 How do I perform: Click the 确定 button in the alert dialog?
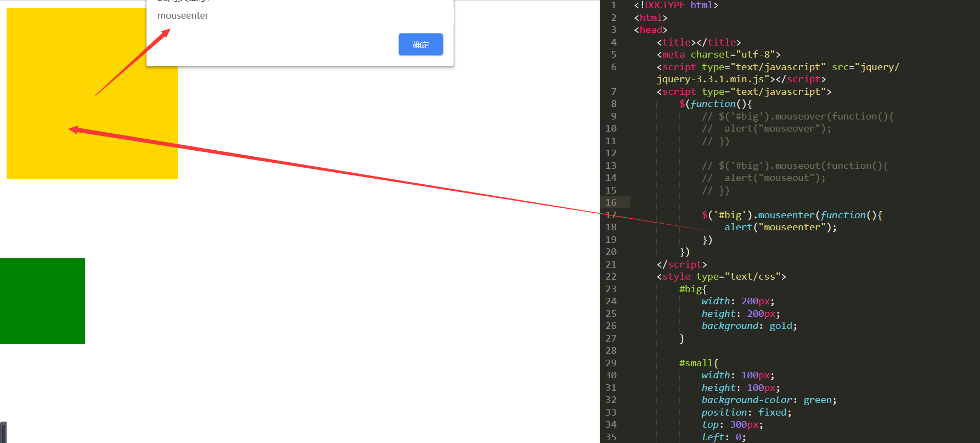421,44
